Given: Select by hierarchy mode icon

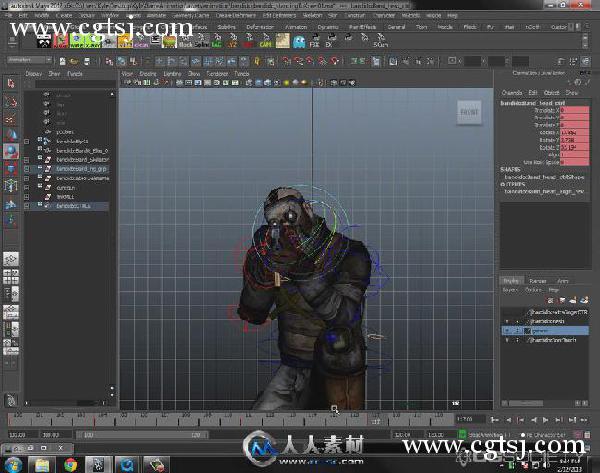Looking at the screenshot, I should click(x=109, y=61).
